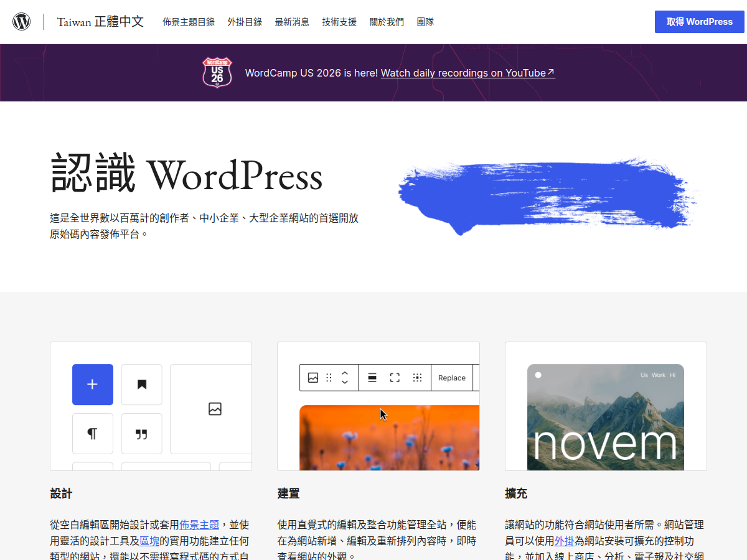Click Taiwan 正體中文 site title
Viewport: 747px width, 560px height.
coord(100,22)
